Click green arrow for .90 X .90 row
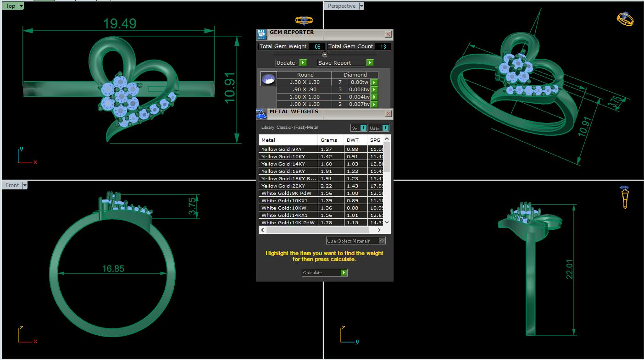 [x=374, y=89]
